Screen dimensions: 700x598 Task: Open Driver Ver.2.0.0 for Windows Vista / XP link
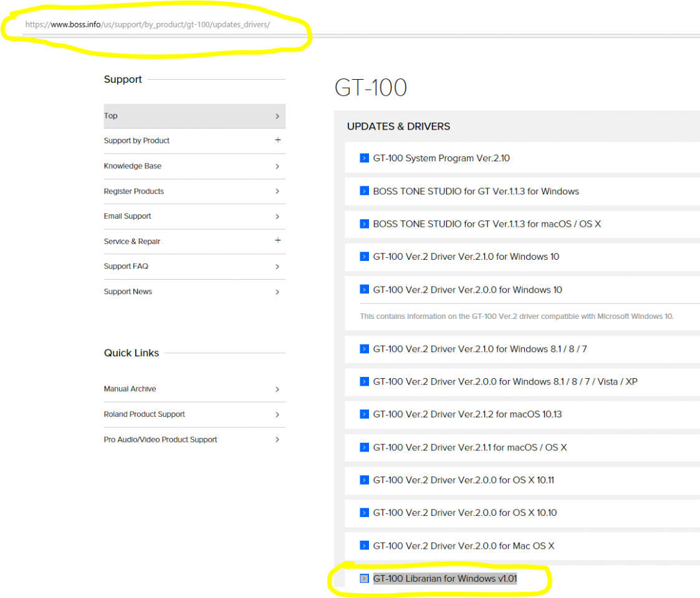[x=506, y=382]
